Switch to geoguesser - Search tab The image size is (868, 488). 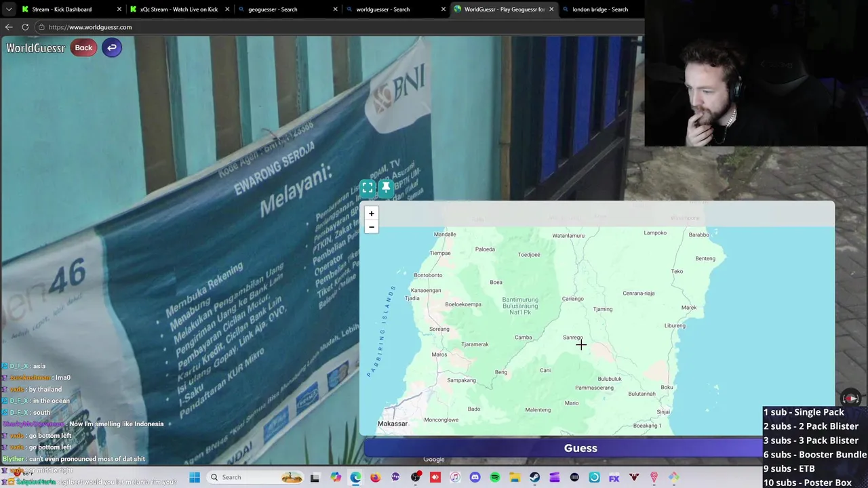[273, 9]
